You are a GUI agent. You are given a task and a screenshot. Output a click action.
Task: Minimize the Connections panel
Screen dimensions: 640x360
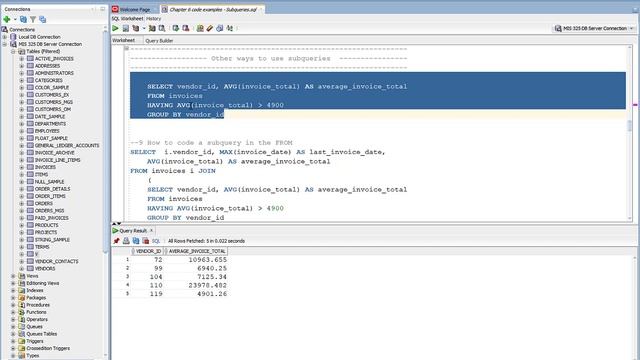tap(102, 9)
